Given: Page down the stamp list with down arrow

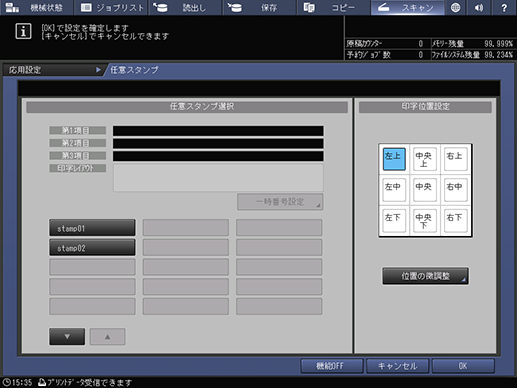Looking at the screenshot, I should [67, 336].
